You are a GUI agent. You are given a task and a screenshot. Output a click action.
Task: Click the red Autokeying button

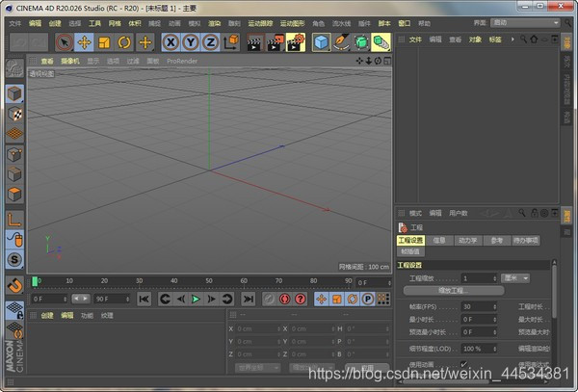click(284, 299)
